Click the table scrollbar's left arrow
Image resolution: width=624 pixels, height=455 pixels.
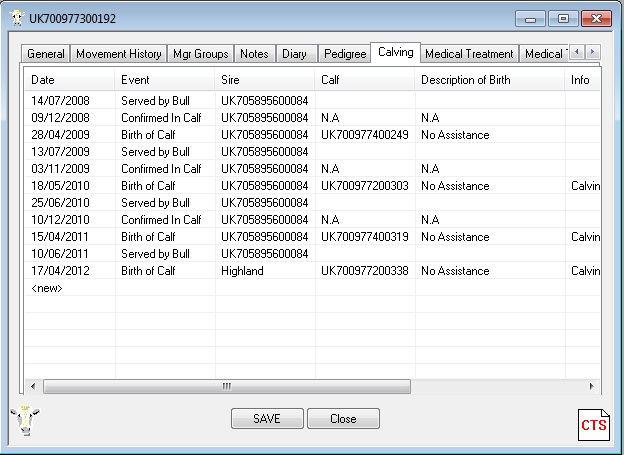pos(33,386)
